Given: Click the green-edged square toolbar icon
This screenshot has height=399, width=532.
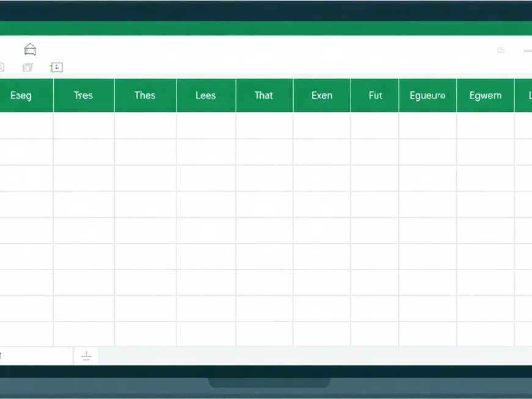Looking at the screenshot, I should click(57, 67).
